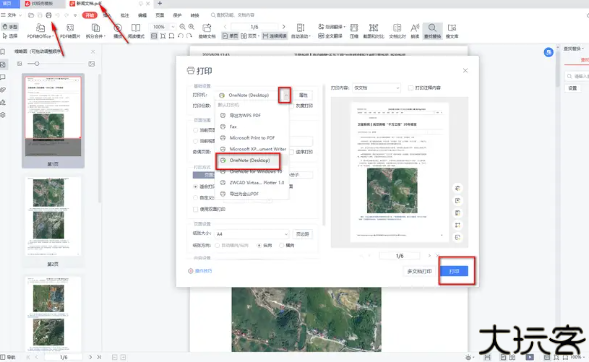589x362 pixels.
Task: Click the open folder icon near File menu
Action: (31, 15)
